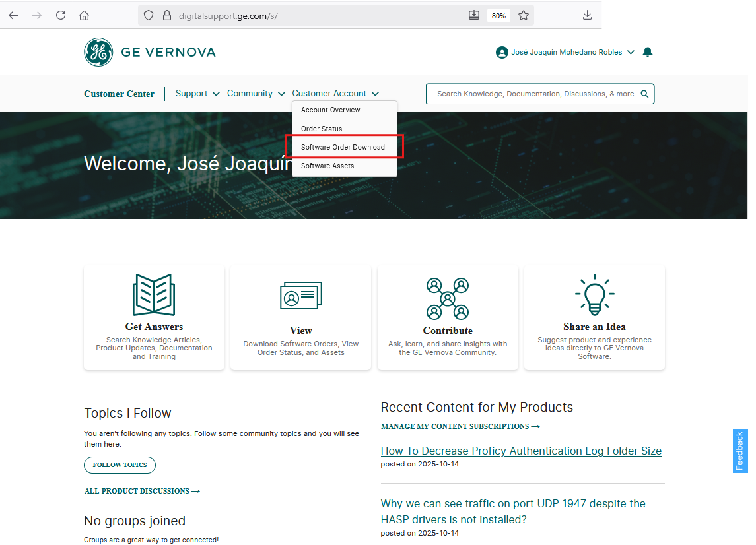Click the Suggest product and experience ideas text
The width and height of the screenshot is (756, 545).
[594, 348]
